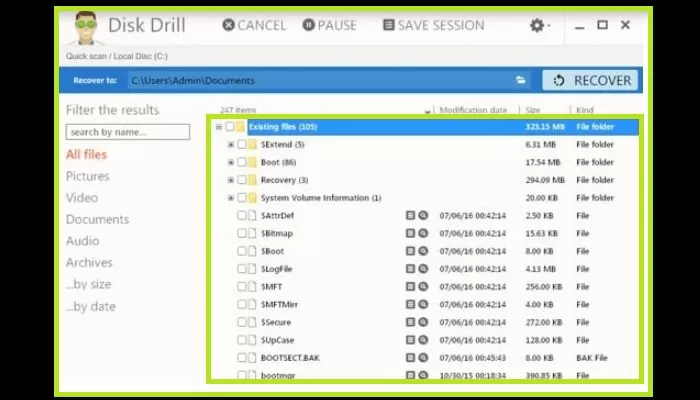
Task: Tick the Recovery (3) folder checkbox
Action: coord(242,180)
